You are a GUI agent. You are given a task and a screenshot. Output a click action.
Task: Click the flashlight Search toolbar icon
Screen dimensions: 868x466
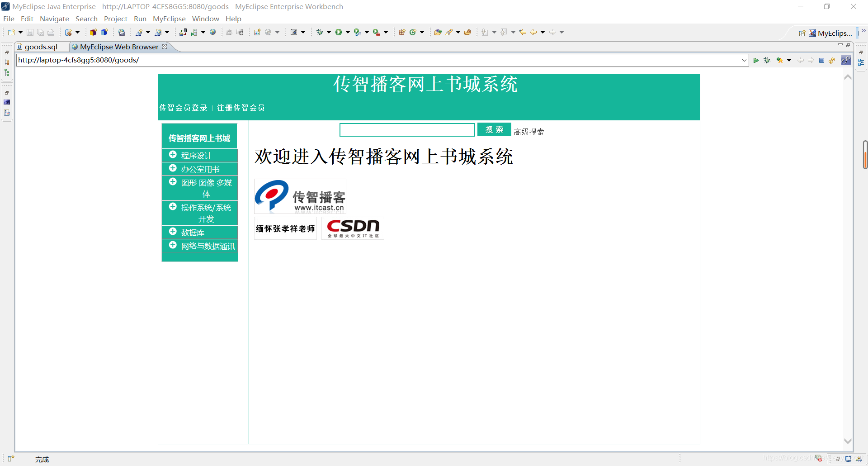449,32
